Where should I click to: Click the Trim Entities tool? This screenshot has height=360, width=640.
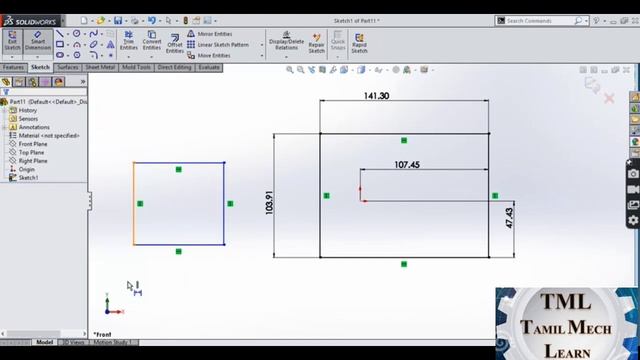point(129,40)
